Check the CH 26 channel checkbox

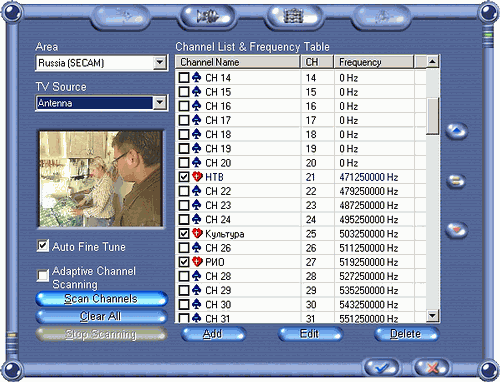pyautogui.click(x=184, y=248)
